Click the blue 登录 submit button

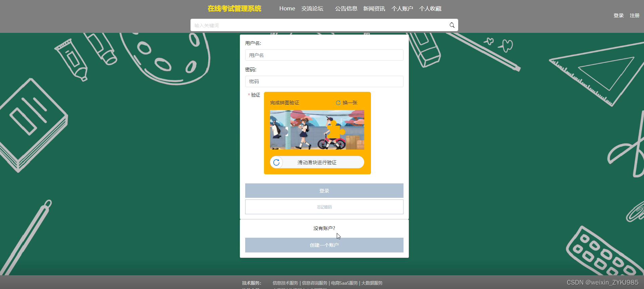(x=324, y=190)
